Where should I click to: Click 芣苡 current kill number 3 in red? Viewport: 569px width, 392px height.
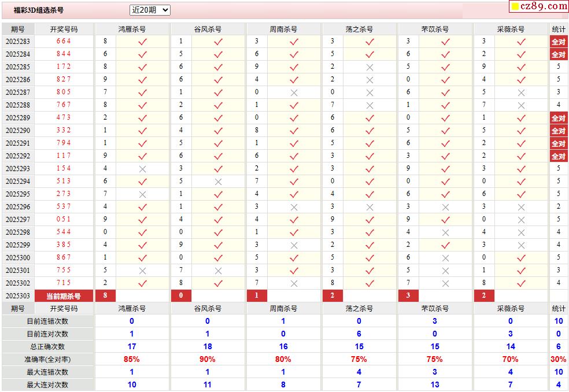point(408,296)
